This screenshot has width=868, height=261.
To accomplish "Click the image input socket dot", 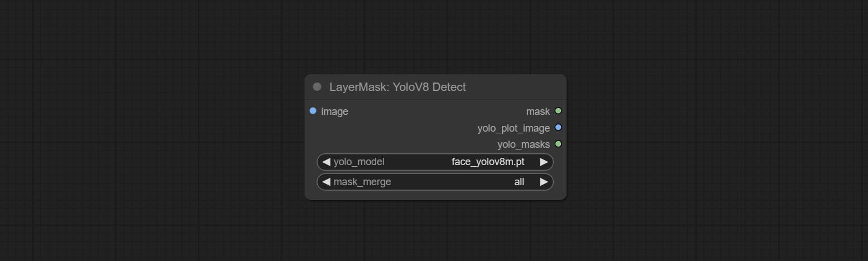I will point(313,111).
